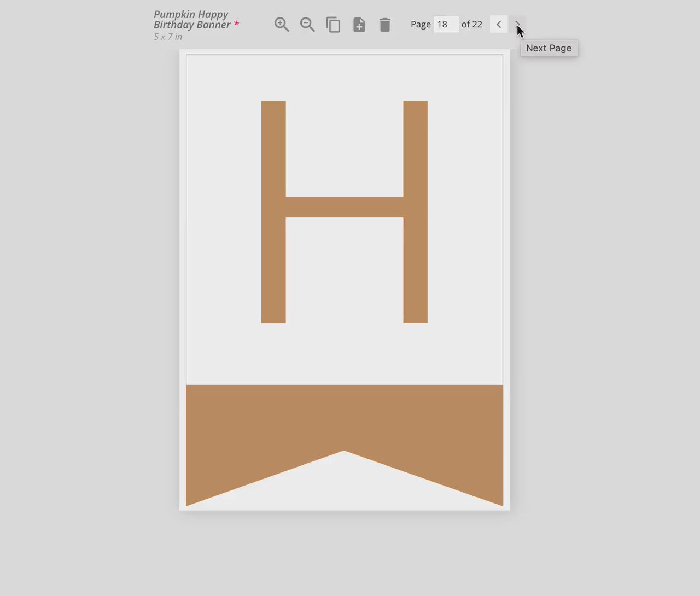Click the Pumpkin Happy Birthday Banner title
The height and width of the screenshot is (596, 700).
(x=191, y=20)
